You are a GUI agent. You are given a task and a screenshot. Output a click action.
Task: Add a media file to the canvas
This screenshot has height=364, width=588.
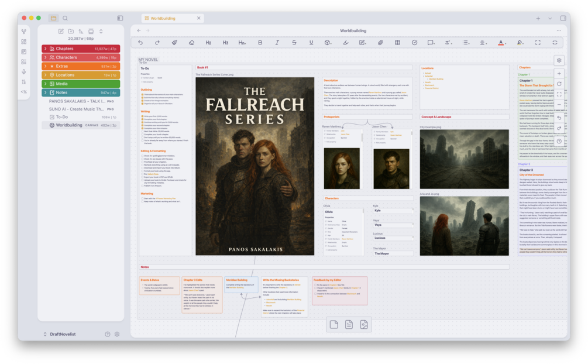364,325
